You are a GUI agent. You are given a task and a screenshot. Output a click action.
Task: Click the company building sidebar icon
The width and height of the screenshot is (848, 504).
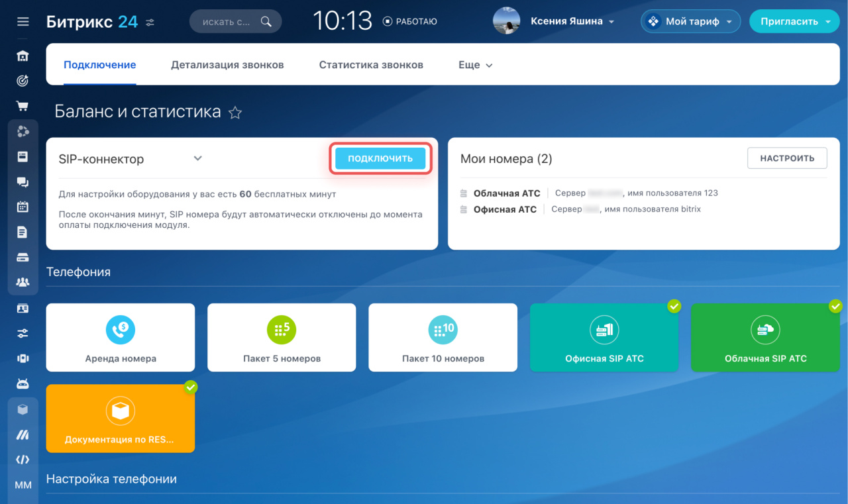(x=23, y=56)
